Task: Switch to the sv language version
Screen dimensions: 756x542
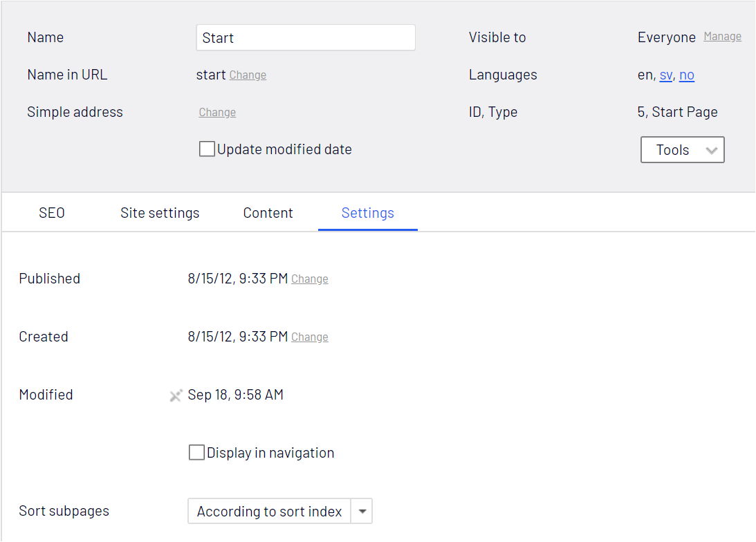Action: point(665,75)
